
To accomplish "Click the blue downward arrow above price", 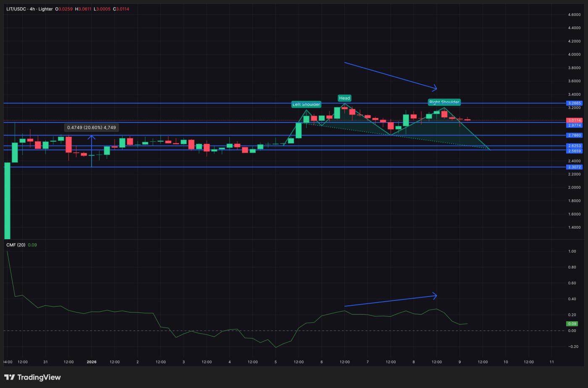I will [x=390, y=75].
